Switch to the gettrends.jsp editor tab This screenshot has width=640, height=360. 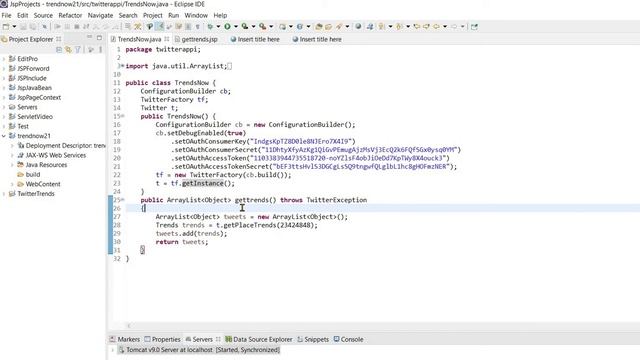196,39
